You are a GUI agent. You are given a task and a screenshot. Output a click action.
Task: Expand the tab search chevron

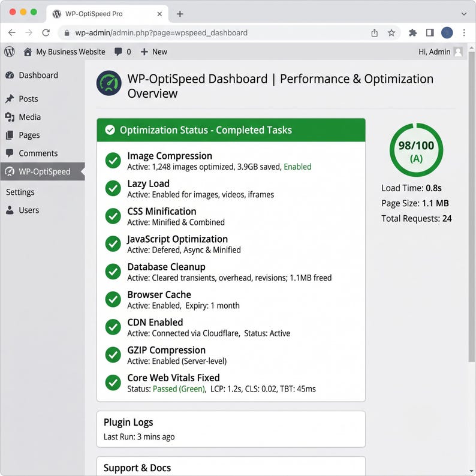click(463, 14)
